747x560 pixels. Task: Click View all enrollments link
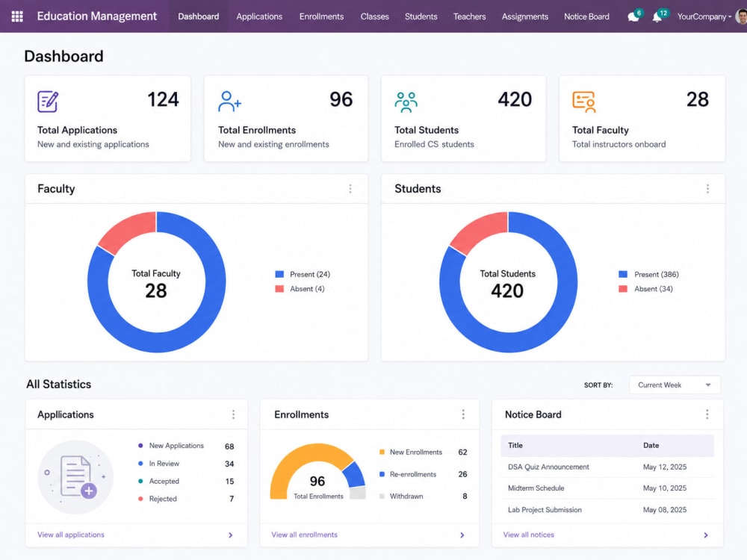tap(305, 535)
